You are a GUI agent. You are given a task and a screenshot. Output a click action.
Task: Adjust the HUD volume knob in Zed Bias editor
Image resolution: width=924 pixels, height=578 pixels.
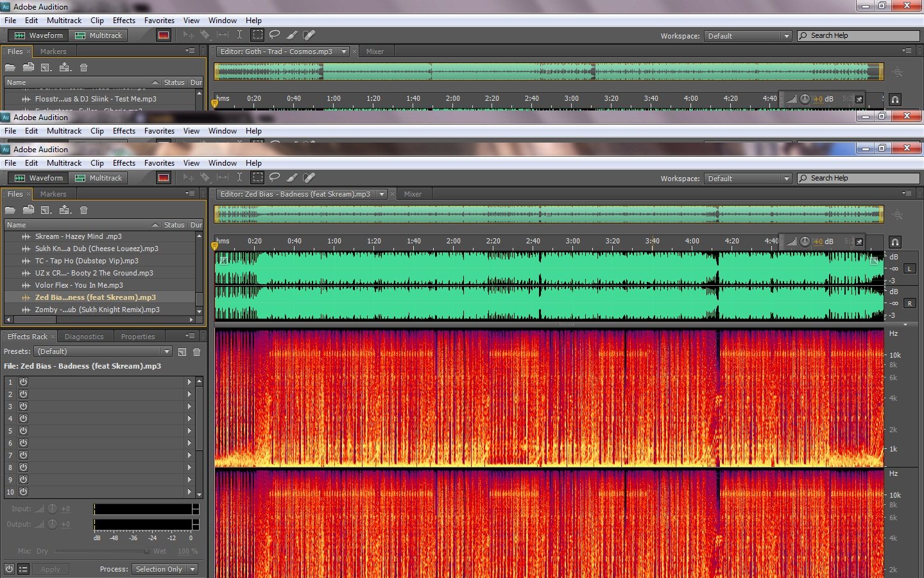pyautogui.click(x=805, y=242)
